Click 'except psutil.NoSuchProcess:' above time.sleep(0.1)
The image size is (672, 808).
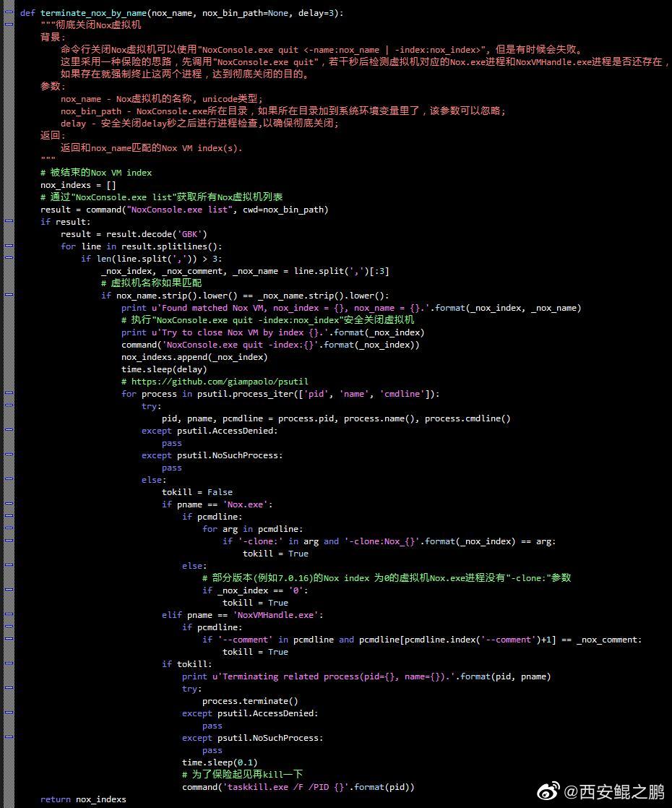[x=252, y=738]
